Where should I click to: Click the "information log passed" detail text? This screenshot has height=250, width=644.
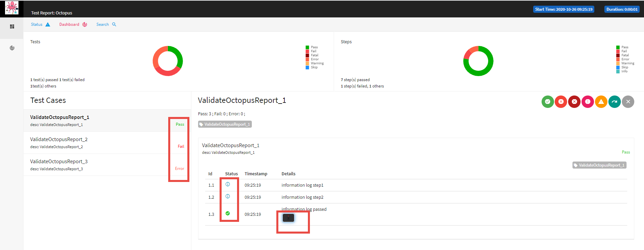tap(304, 209)
